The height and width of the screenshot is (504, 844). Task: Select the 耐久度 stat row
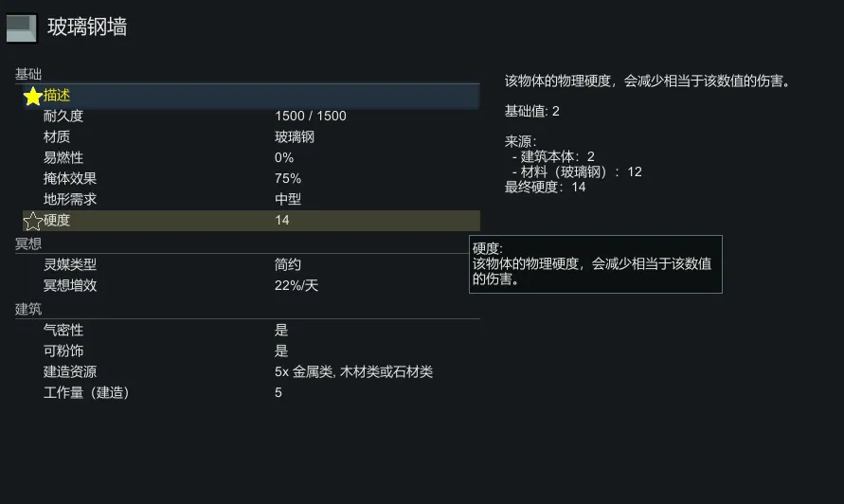tap(251, 117)
